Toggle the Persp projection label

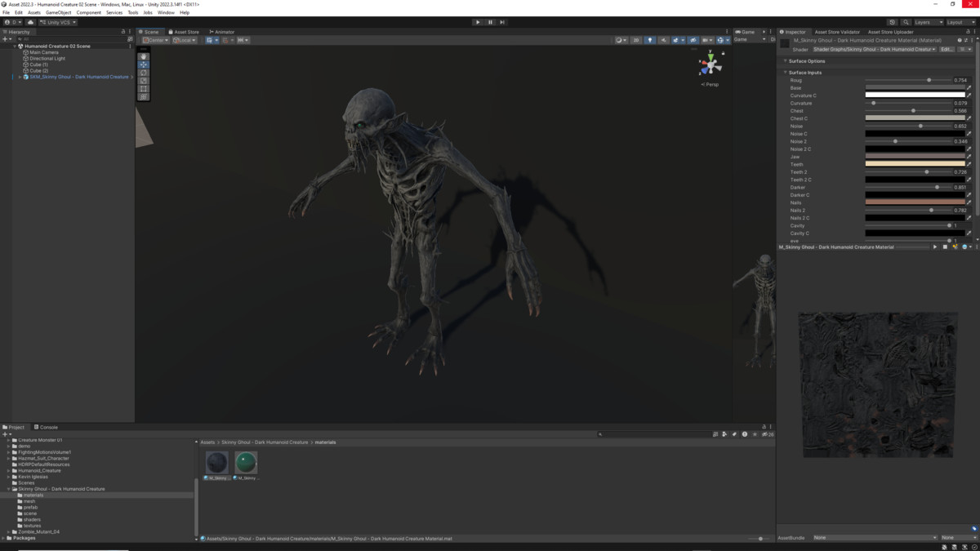(x=711, y=84)
